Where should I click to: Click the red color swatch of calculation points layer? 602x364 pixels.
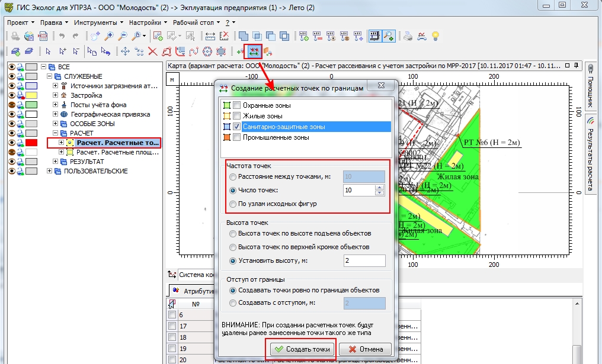click(x=31, y=143)
